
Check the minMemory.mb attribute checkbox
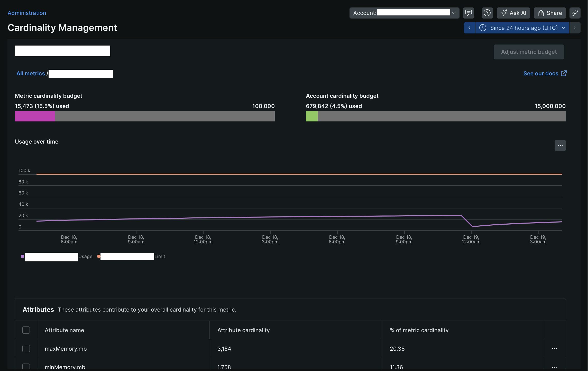click(x=26, y=366)
